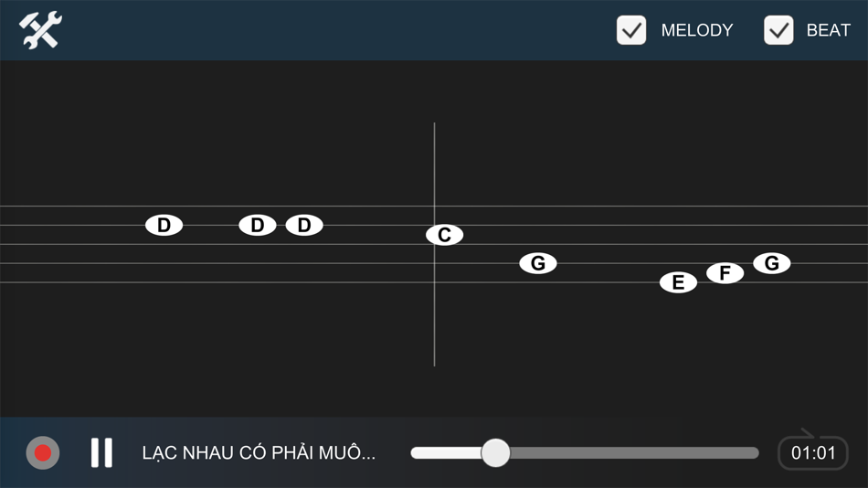Click the third D note before the playhead
The image size is (868, 488).
[x=304, y=225]
